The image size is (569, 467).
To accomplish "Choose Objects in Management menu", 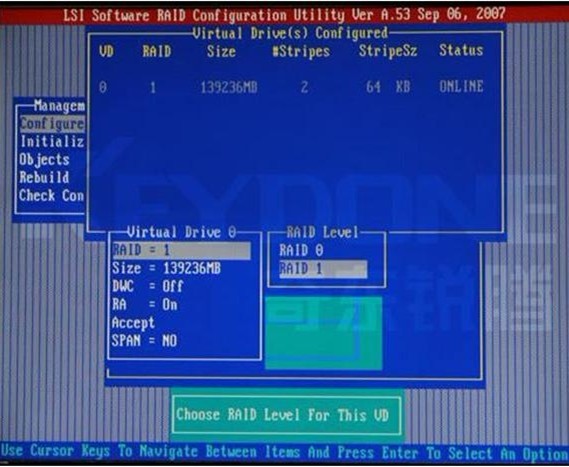I will tap(44, 160).
